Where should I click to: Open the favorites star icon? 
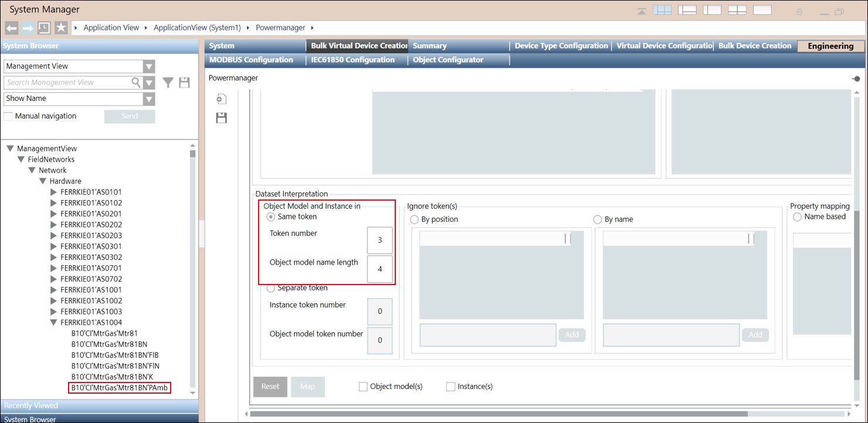point(61,27)
